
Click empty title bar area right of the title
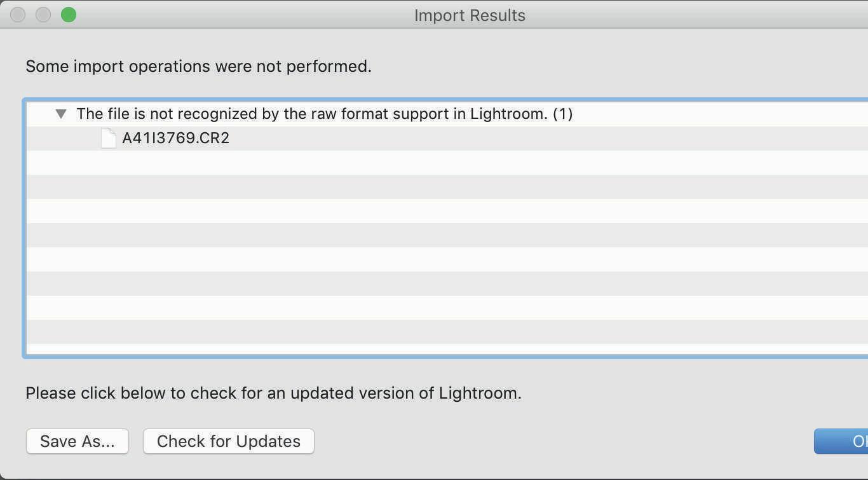point(699,15)
